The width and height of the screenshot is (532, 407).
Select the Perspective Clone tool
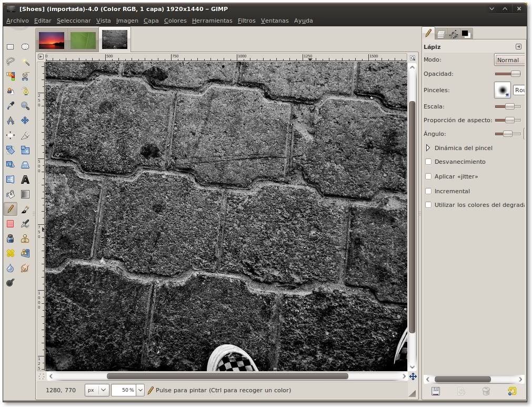[x=25, y=253]
